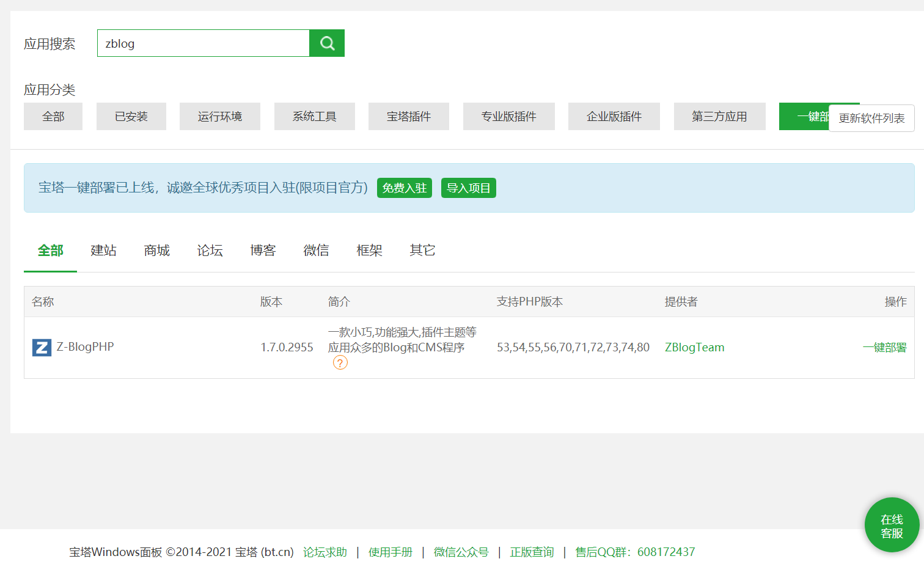Click the 操作 column header
This screenshot has height=567, width=924.
(x=896, y=302)
